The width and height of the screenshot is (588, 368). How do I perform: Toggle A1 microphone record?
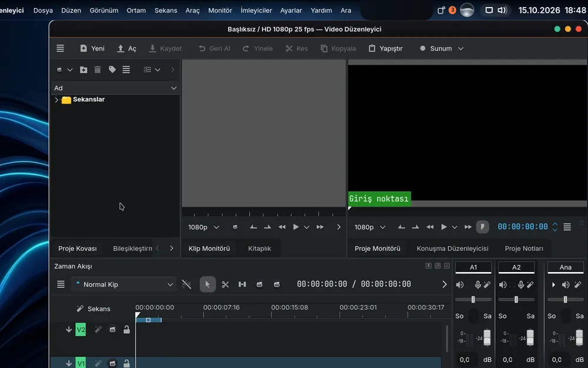477,284
